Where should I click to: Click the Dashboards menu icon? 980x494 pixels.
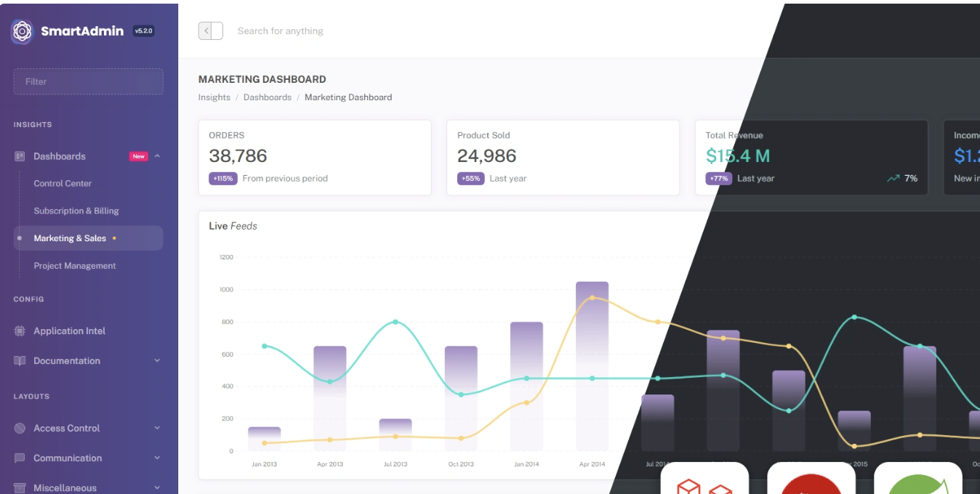pos(20,156)
